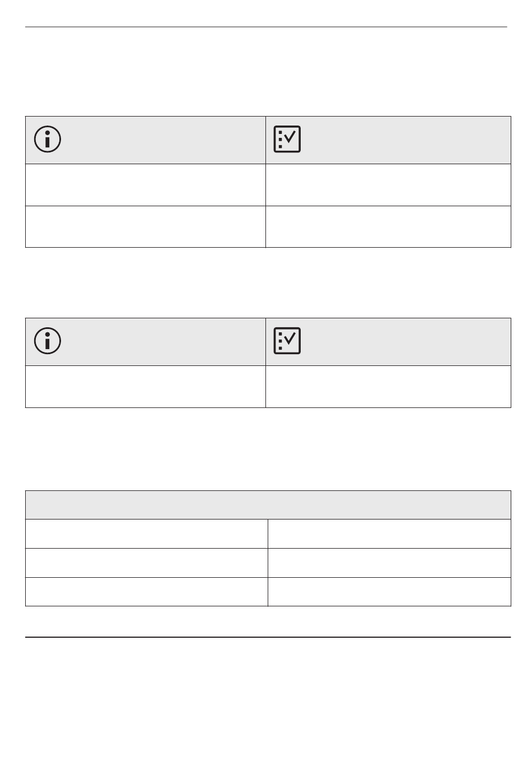The image size is (532, 770).
Task: Click middle row right cell of third table
Action: coord(389,563)
